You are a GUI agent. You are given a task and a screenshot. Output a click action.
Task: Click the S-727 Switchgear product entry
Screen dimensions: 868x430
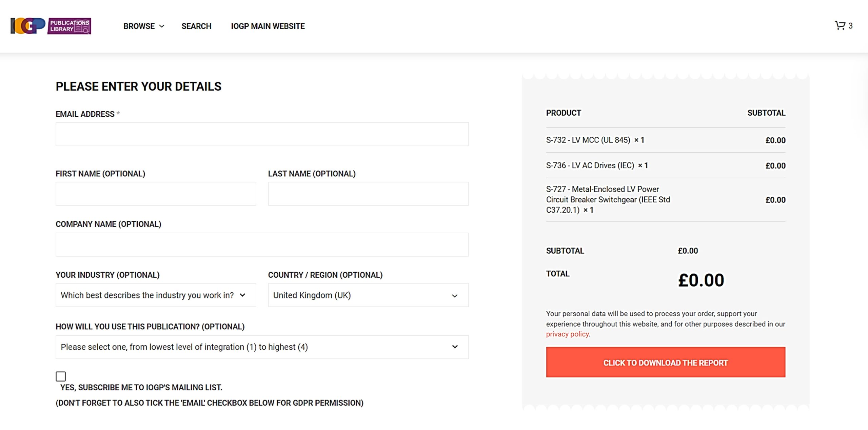pos(608,199)
